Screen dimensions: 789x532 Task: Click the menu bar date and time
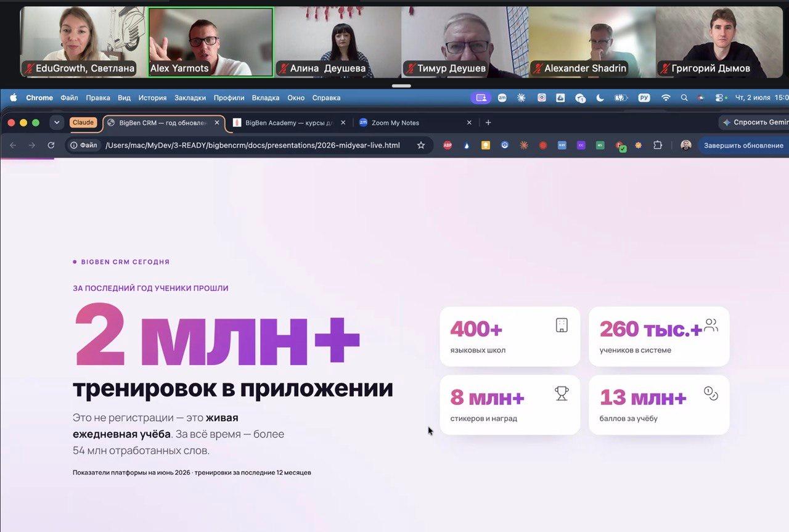point(762,97)
